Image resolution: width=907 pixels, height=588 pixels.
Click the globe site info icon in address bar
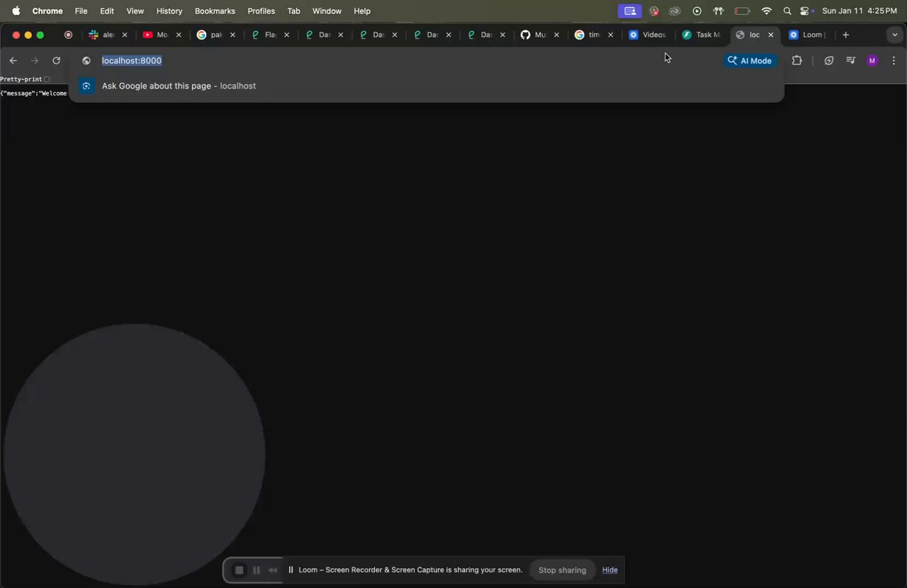[86, 61]
